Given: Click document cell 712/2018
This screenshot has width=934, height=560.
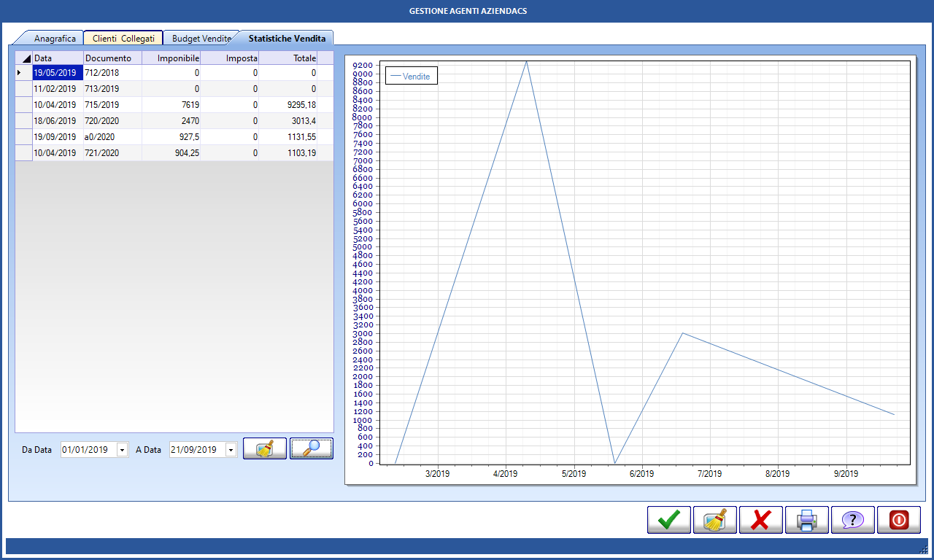Looking at the screenshot, I should point(112,73).
